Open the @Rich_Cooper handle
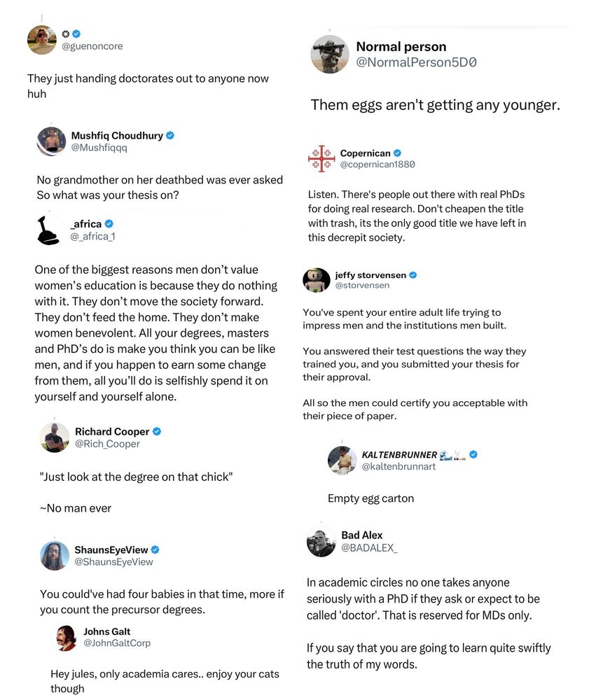Screen dimensions: 589x700 click(107, 444)
